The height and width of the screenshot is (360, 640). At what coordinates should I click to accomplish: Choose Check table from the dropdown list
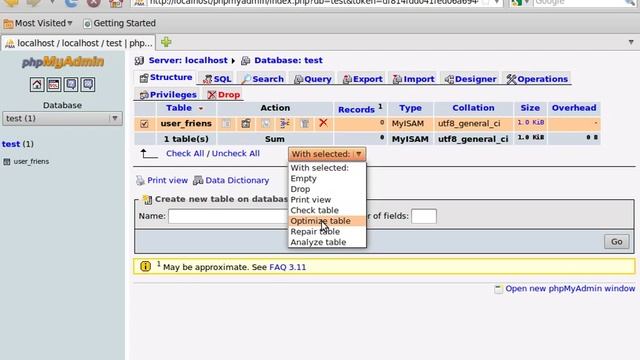tap(327, 210)
